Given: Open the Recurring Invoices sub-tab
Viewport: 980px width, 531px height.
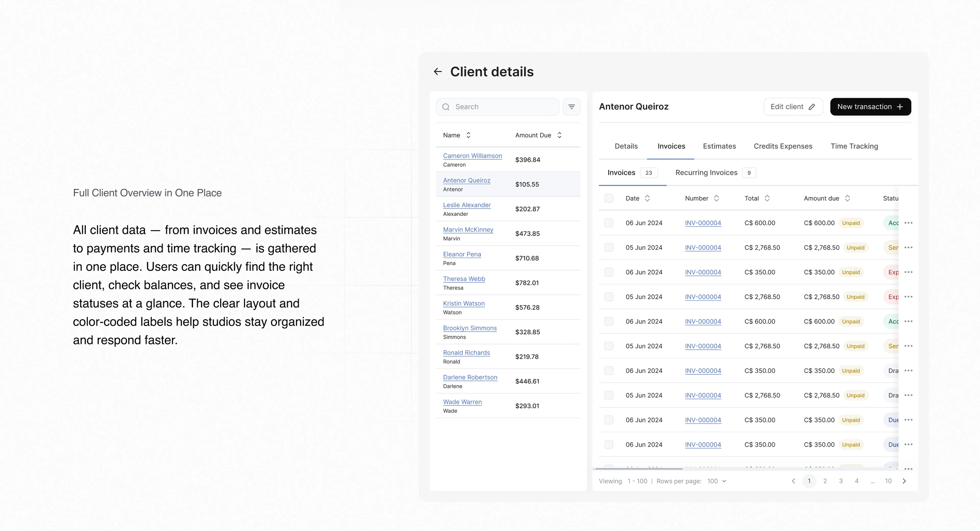Looking at the screenshot, I should [706, 173].
